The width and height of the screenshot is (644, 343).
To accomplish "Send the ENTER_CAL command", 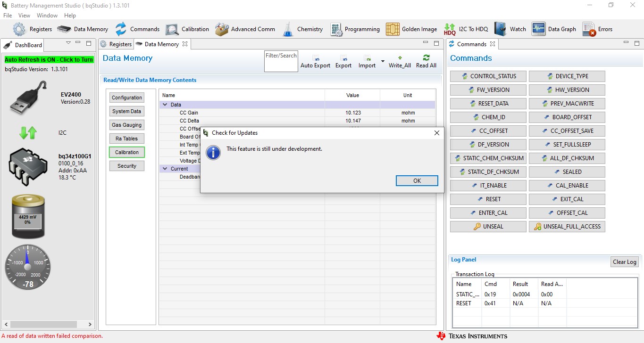I will click(x=488, y=213).
